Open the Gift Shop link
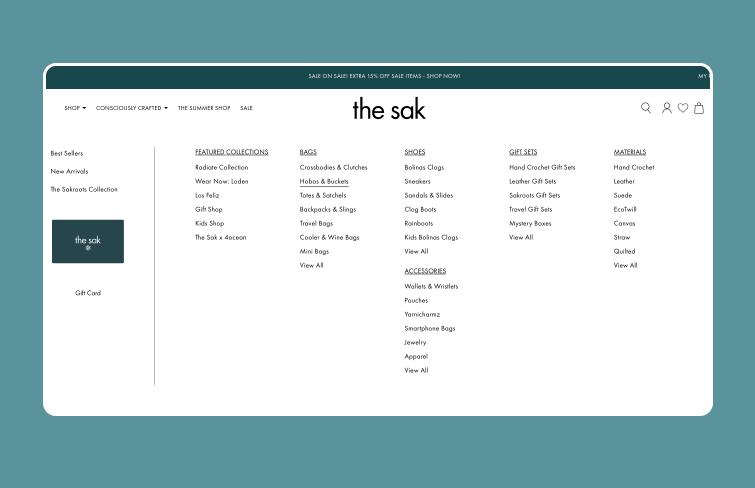The height and width of the screenshot is (488, 755). pos(208,209)
